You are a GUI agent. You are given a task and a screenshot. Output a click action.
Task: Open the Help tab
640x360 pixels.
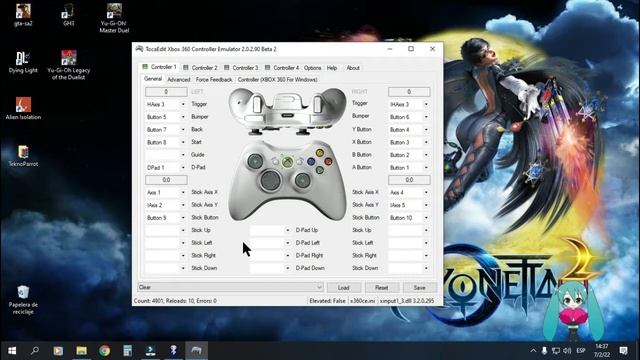[x=332, y=68]
